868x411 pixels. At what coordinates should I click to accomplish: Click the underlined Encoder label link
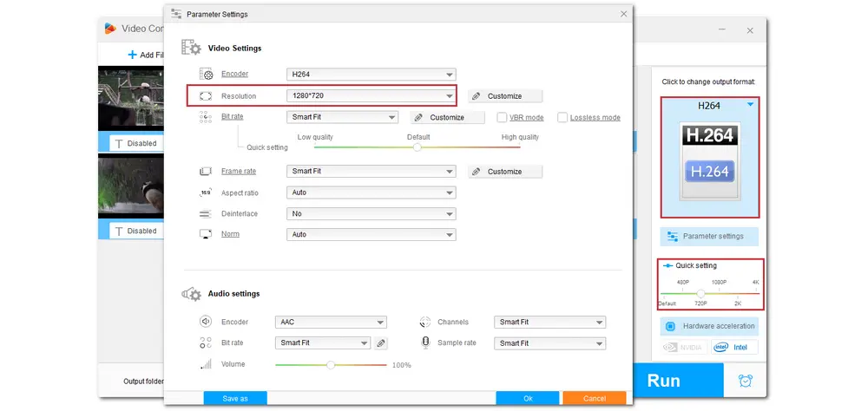click(234, 74)
